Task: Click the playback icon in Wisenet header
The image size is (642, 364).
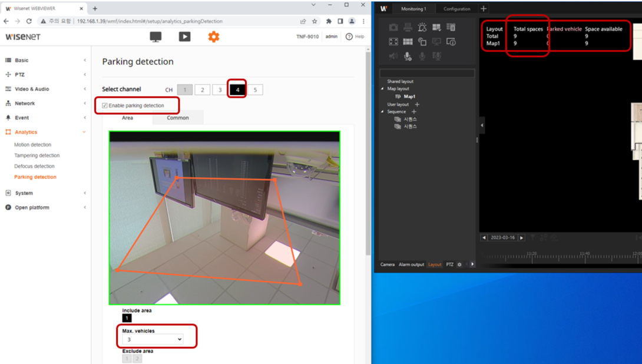Action: point(184,37)
